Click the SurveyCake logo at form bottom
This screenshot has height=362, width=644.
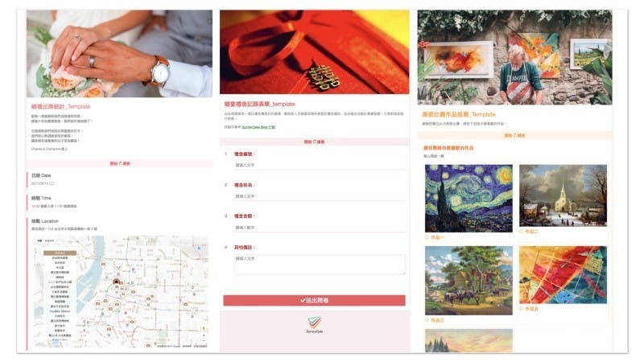pos(314,324)
